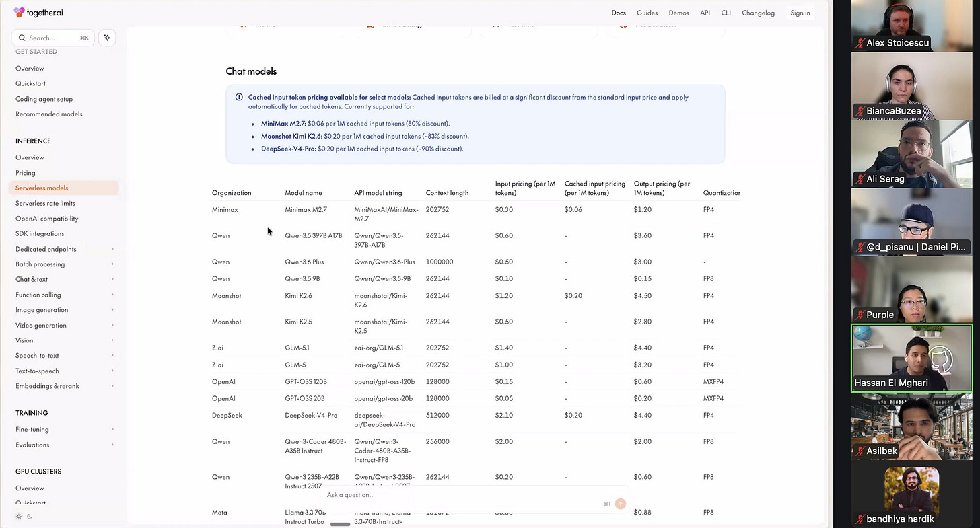Viewport: 980px width, 528px height.
Task: Open SDK integrations in the sidebar
Action: tap(40, 233)
